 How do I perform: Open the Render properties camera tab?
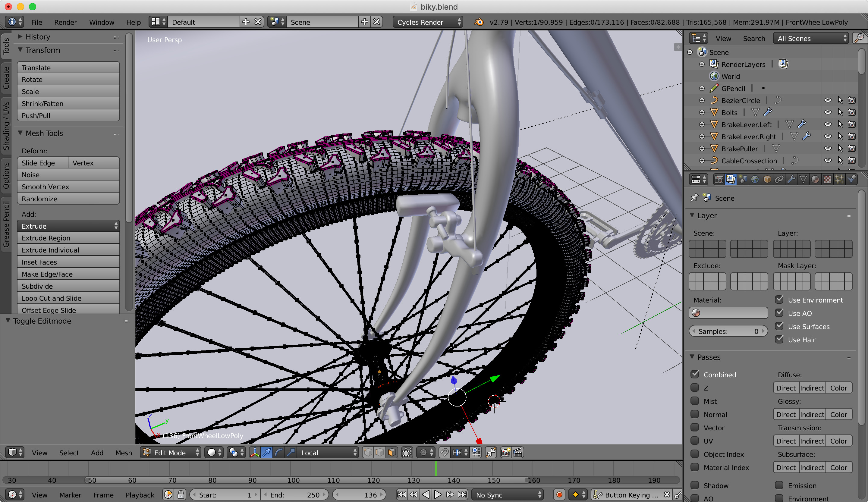719,179
